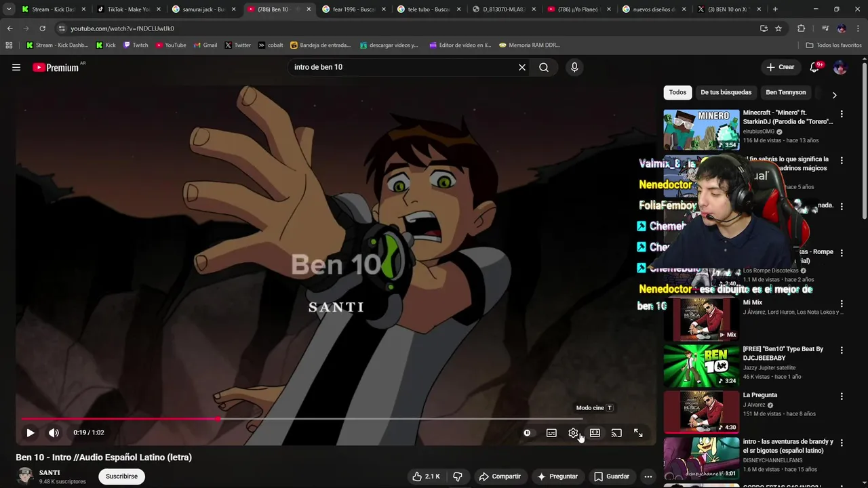Open YouTube notifications bell
868x488 pixels.
pyautogui.click(x=815, y=67)
